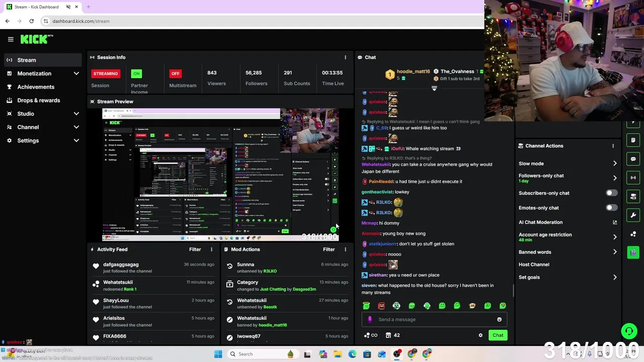The image size is (644, 362).
Task: Select the Stream - Kick Dashboard browser tab
Action: [42, 7]
